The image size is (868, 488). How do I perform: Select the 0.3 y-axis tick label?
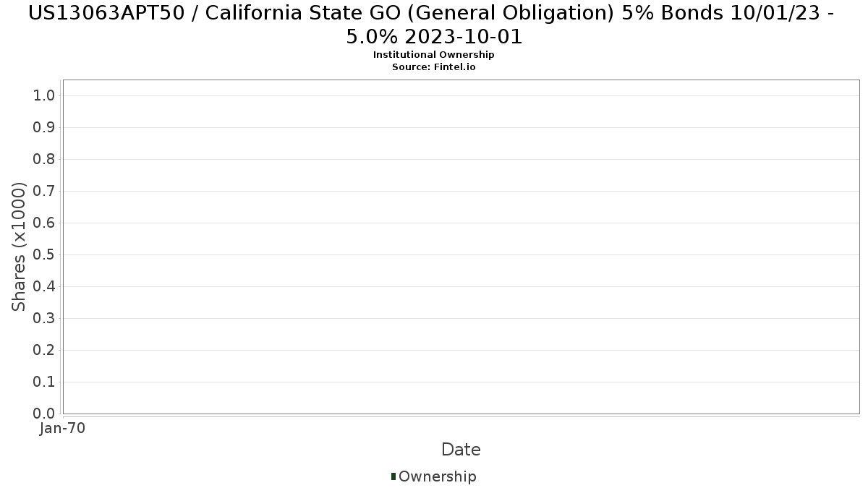pyautogui.click(x=43, y=318)
